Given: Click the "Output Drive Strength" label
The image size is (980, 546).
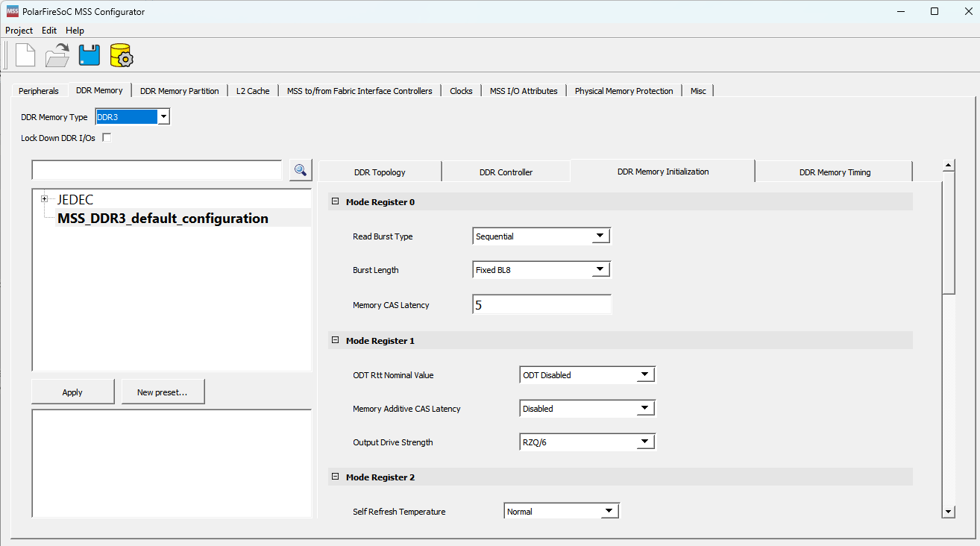Looking at the screenshot, I should tap(392, 442).
